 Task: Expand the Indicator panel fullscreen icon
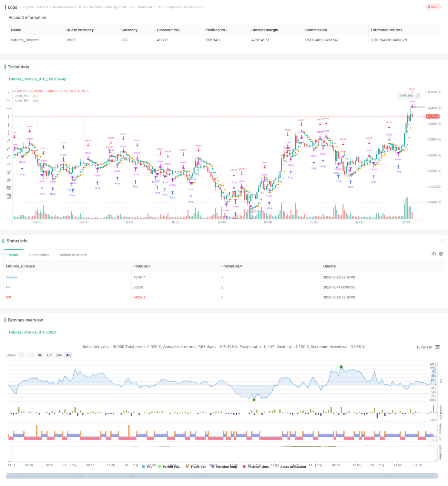[418, 95]
